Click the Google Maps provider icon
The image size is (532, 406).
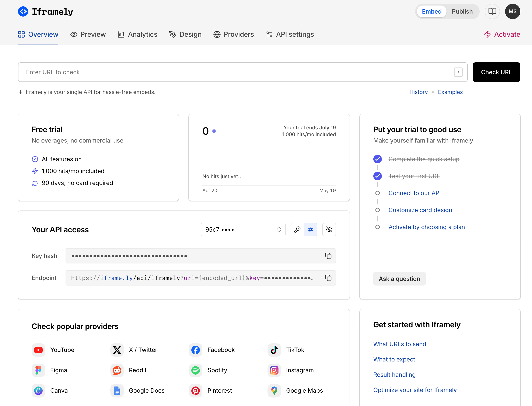(274, 390)
